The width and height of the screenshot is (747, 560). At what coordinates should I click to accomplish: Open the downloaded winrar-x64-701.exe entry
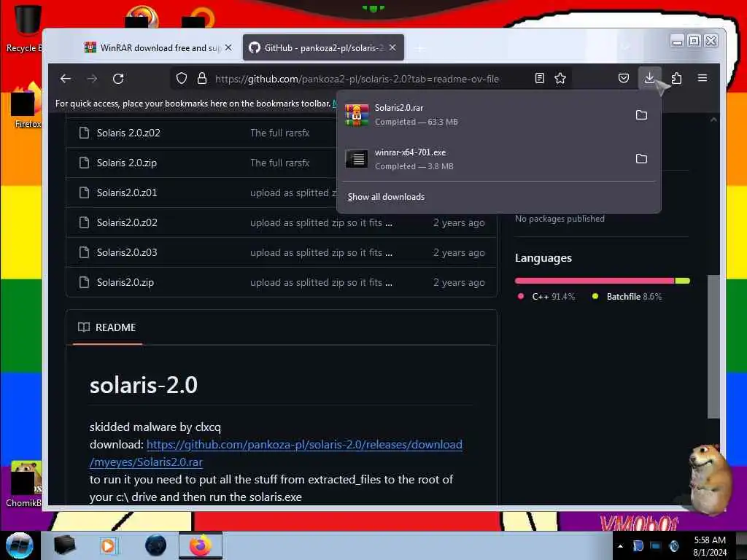coord(482,158)
